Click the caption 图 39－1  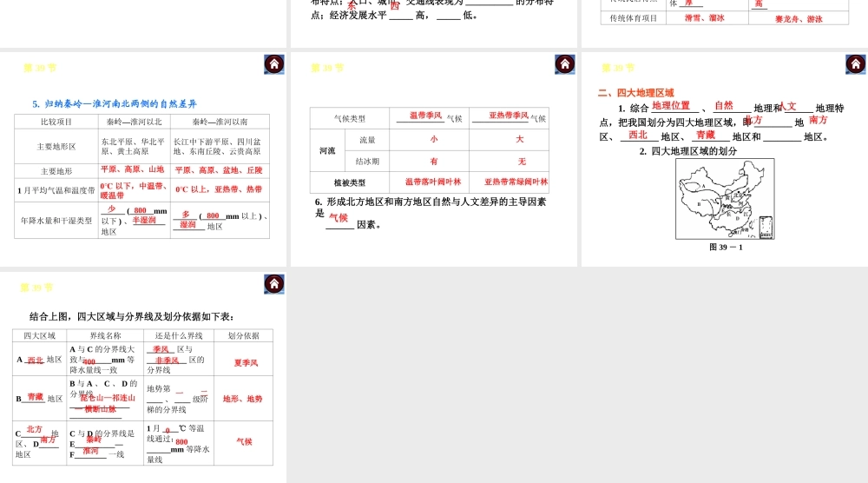click(x=726, y=247)
